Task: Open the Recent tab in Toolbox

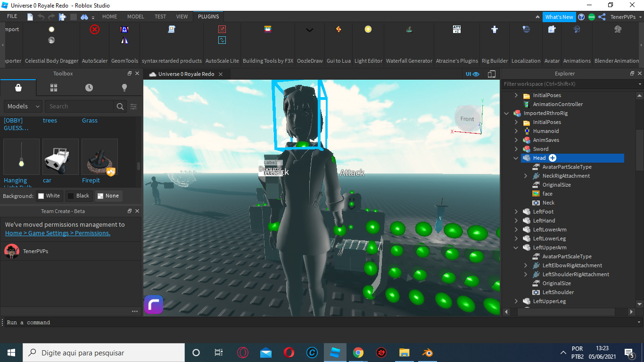Action: coord(89,88)
